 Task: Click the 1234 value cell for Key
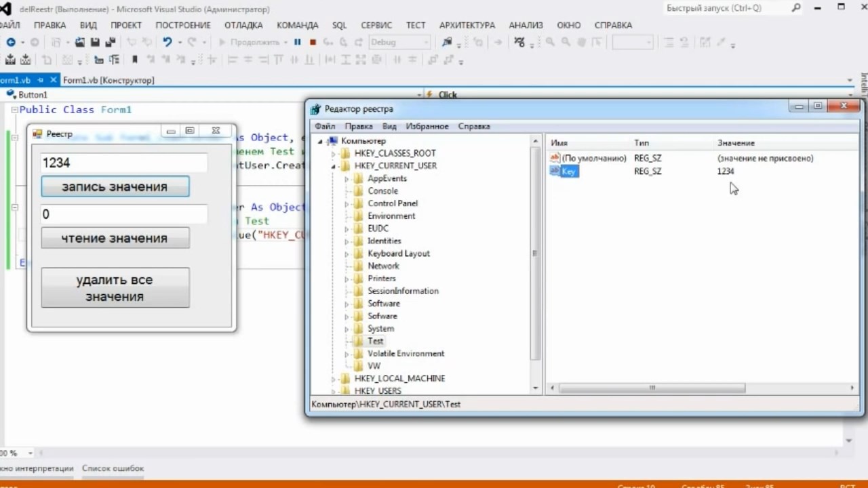coord(726,171)
